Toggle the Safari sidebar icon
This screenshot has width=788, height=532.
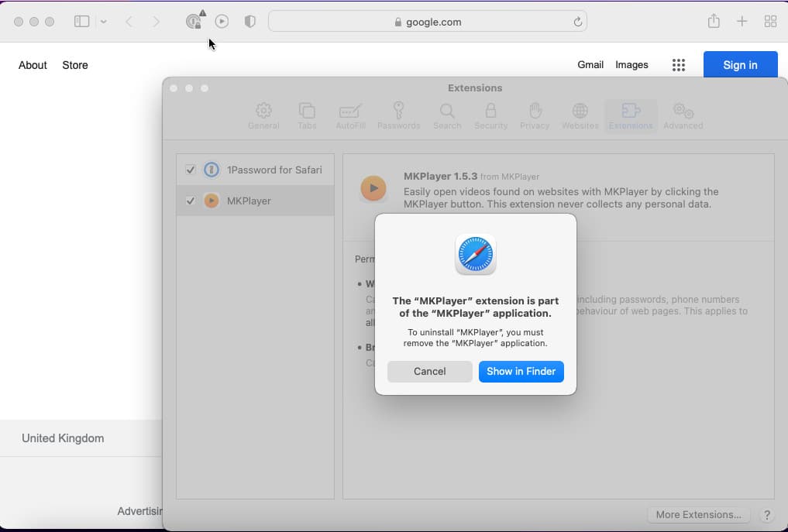(x=82, y=21)
